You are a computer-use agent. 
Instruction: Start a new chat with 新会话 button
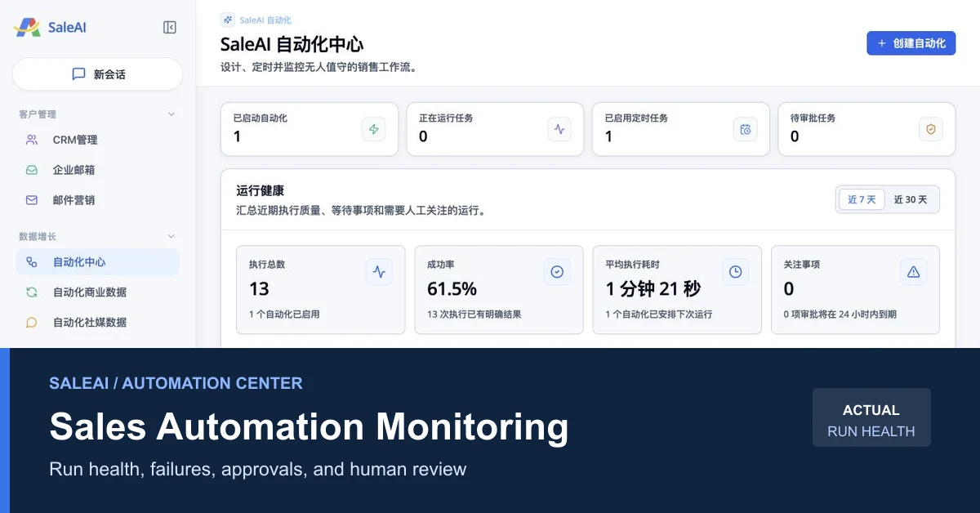coord(97,74)
